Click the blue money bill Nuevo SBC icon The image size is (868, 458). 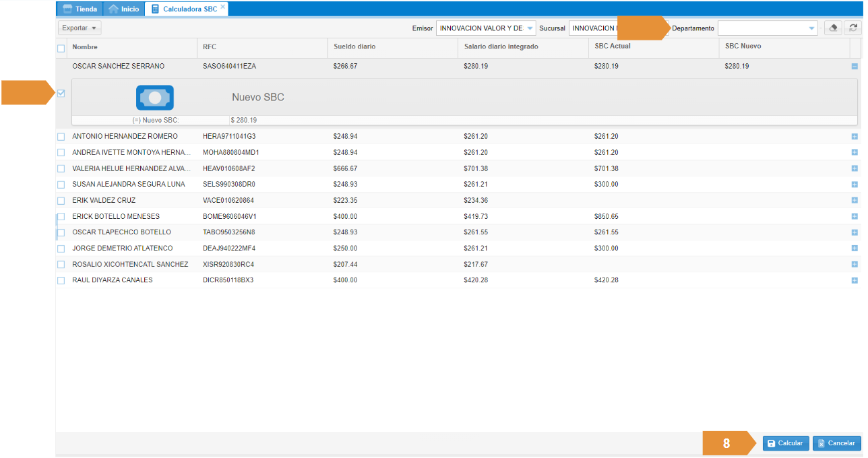pos(155,98)
